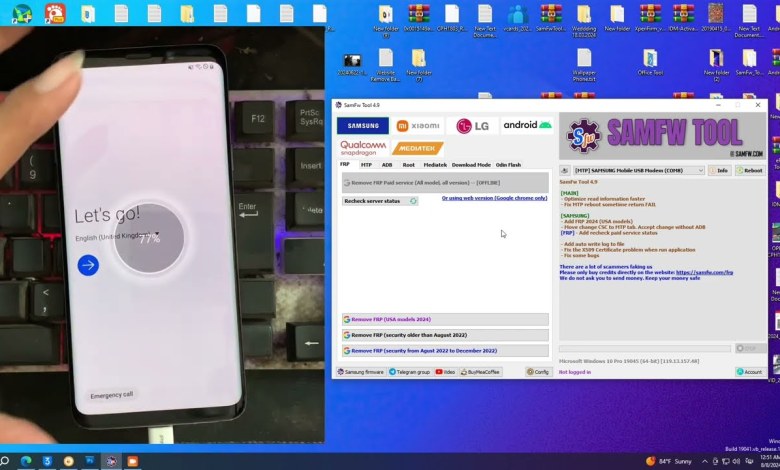
Task: Select the XperiFirm_v... archive icon
Action: tap(650, 19)
